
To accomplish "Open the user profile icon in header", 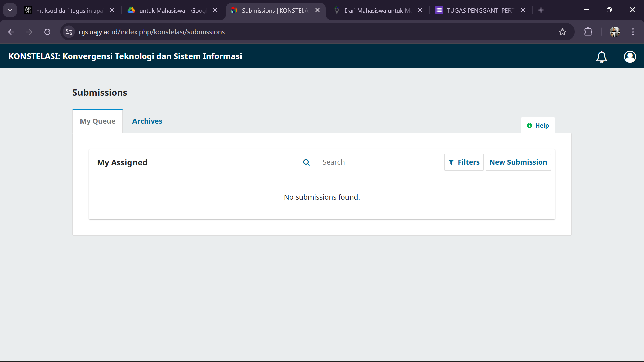I will coord(630,57).
